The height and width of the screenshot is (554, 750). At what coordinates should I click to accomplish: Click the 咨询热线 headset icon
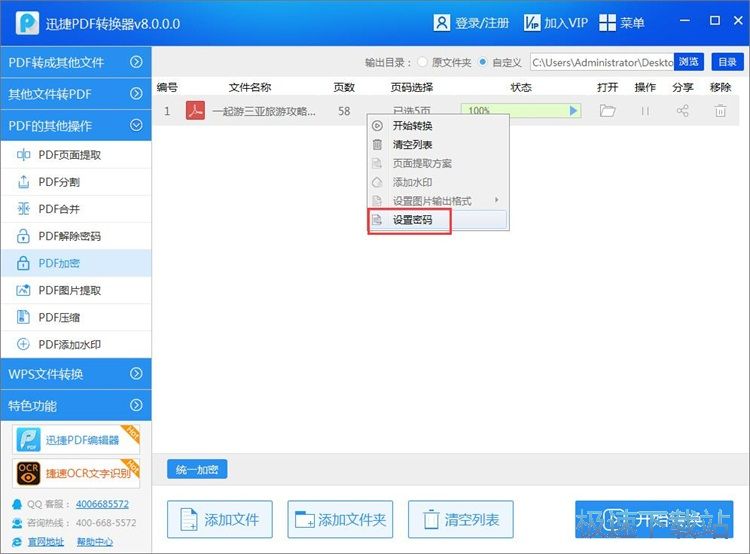(17, 523)
